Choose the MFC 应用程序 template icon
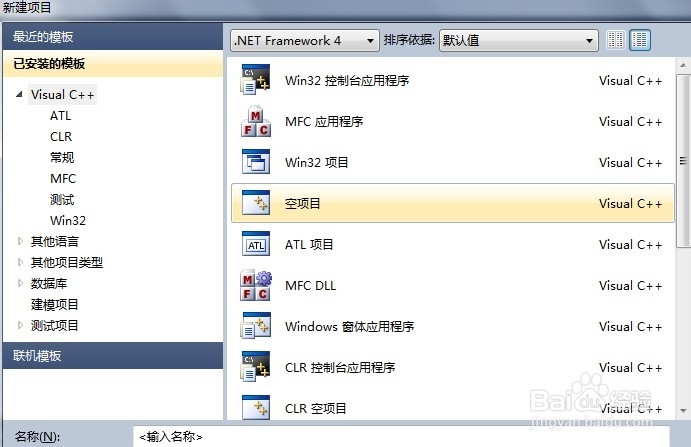The image size is (691, 447). pos(256,121)
